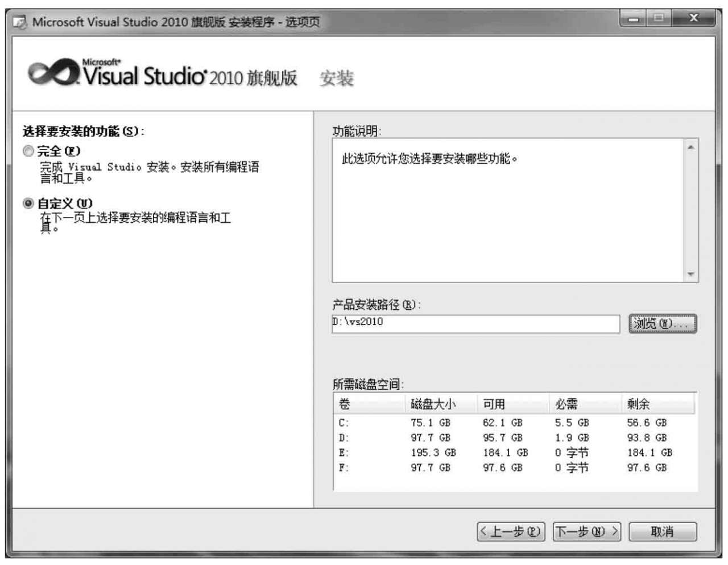Select the 自定义 custom installation radio button
Viewport: 728px width, 565px height.
coord(28,203)
